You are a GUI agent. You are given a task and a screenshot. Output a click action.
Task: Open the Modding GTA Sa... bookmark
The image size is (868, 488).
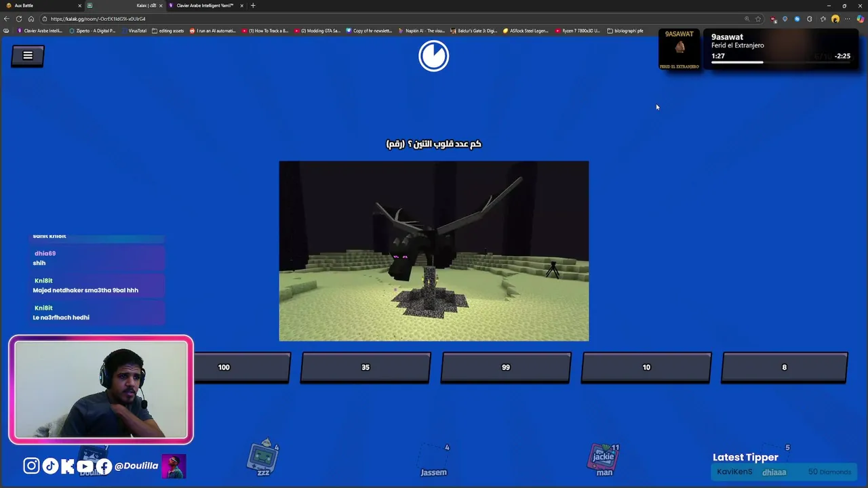[x=317, y=30]
